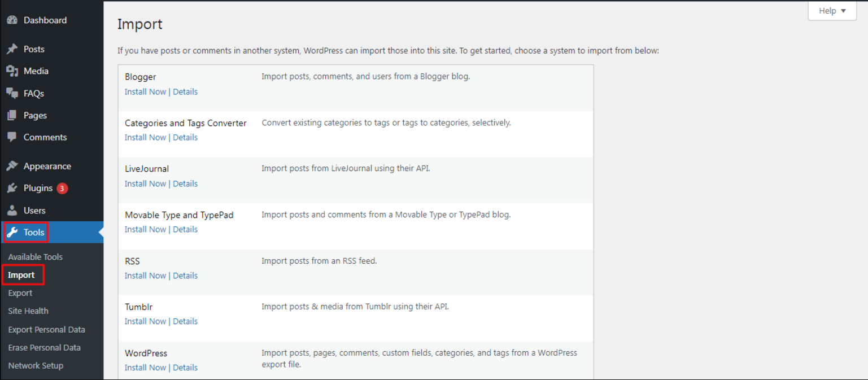The image size is (868, 380).
Task: Click the Import page heading
Action: click(139, 24)
